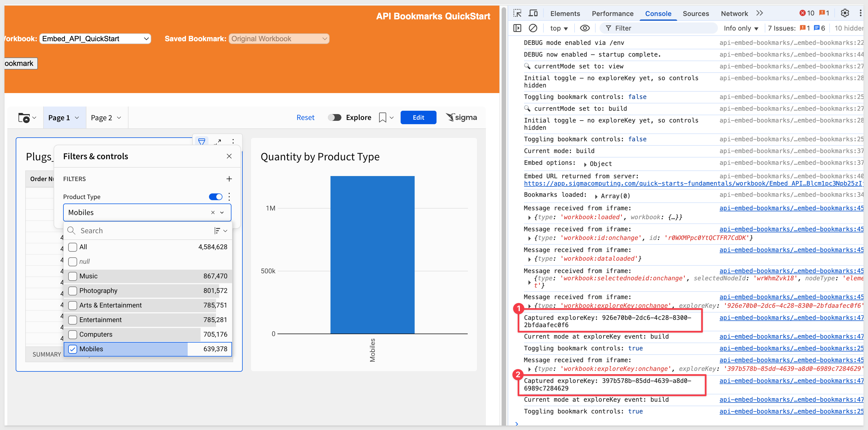The width and height of the screenshot is (868, 430).
Task: Check the Music checkbox
Action: point(72,276)
